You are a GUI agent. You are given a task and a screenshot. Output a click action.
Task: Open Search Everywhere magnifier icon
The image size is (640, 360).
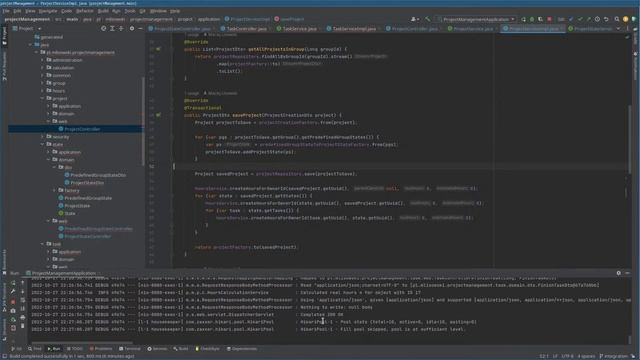tap(617, 19)
